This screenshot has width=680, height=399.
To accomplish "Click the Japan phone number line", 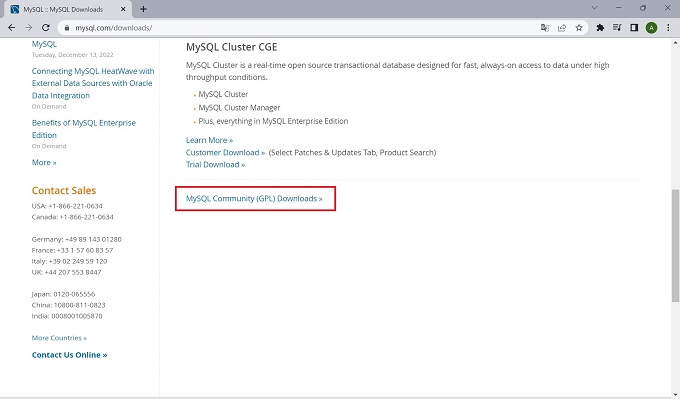I will point(63,294).
